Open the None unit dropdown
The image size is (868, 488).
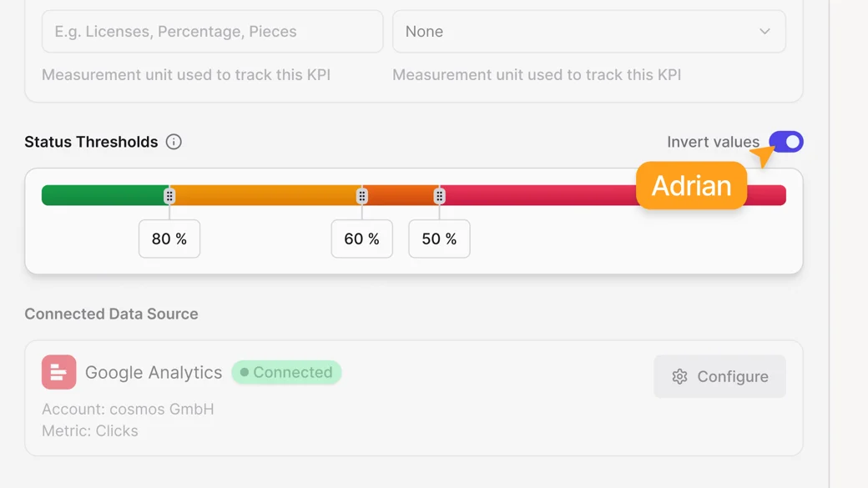click(588, 32)
